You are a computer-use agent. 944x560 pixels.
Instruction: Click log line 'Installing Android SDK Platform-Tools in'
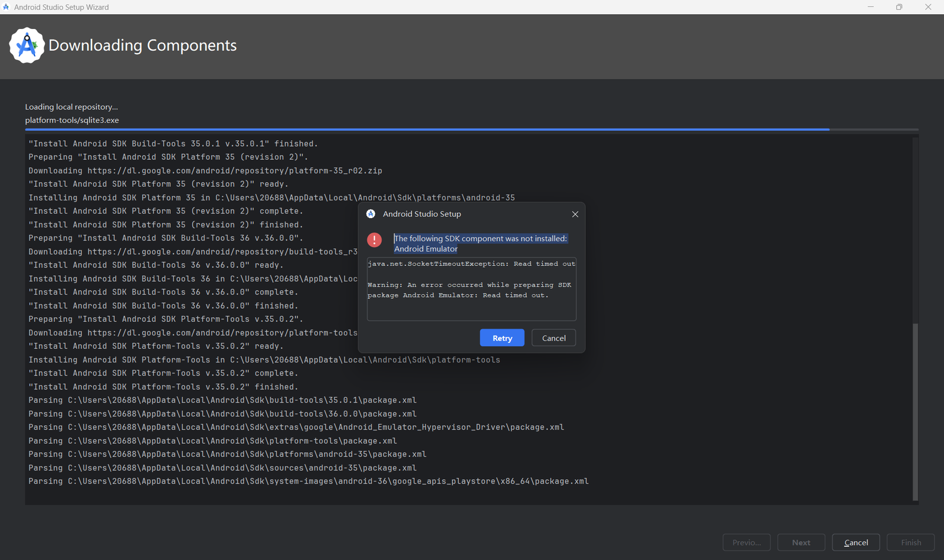point(264,360)
